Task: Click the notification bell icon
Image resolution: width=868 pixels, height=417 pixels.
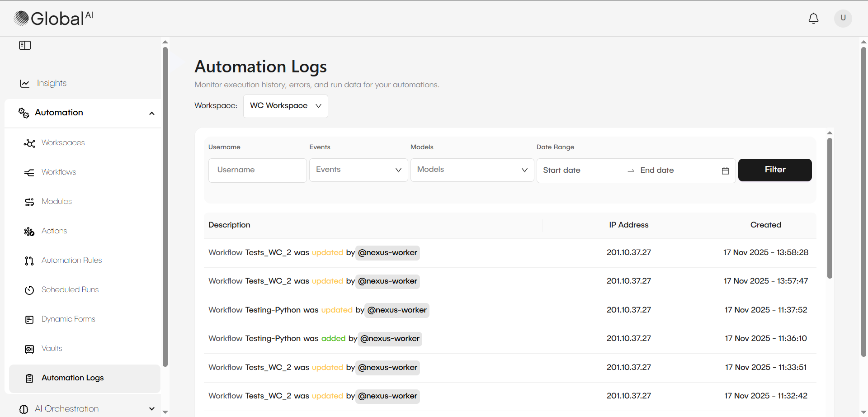Action: pyautogui.click(x=813, y=18)
